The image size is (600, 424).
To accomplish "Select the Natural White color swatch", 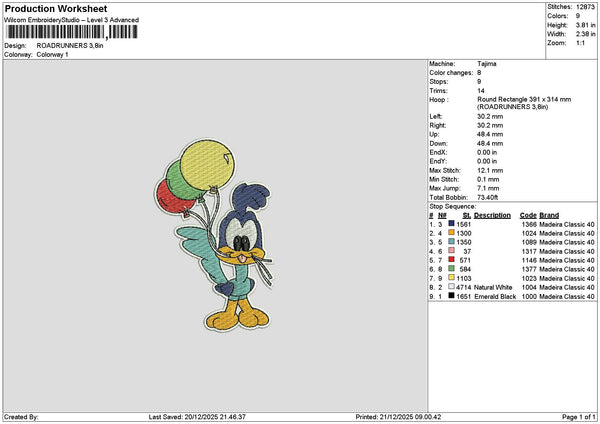I will point(452,287).
